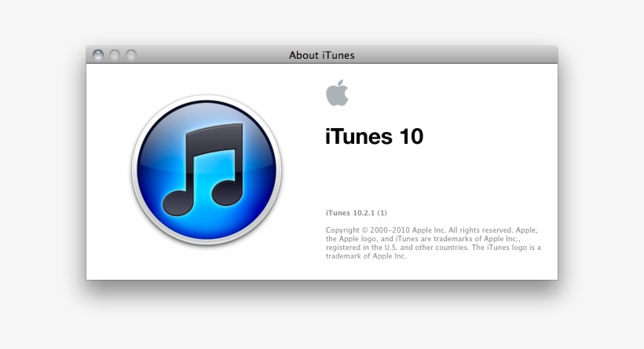This screenshot has width=644, height=349.
Task: Click the "About iTunes" window title
Action: point(321,55)
